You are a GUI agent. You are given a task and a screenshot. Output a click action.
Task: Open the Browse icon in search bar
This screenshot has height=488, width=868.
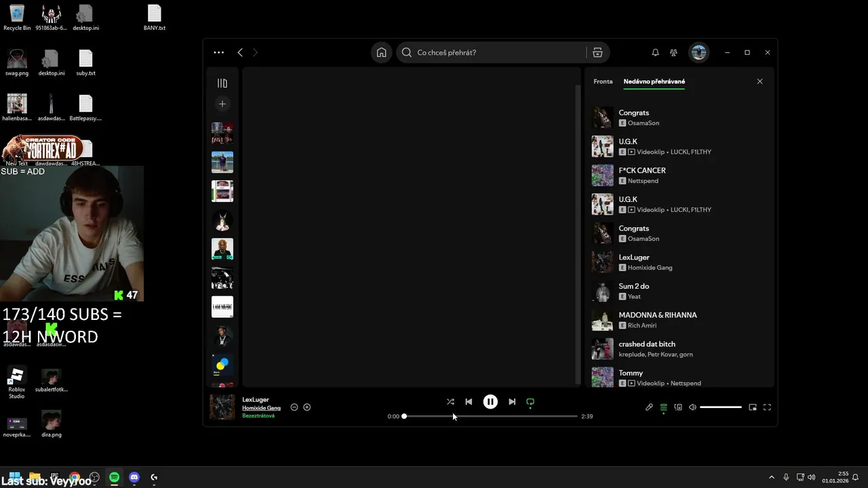[597, 52]
